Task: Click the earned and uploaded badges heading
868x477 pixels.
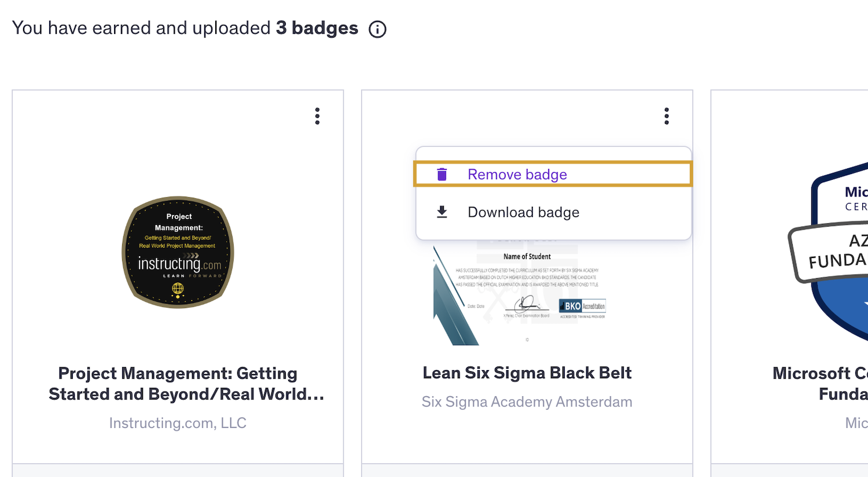Action: (x=185, y=28)
